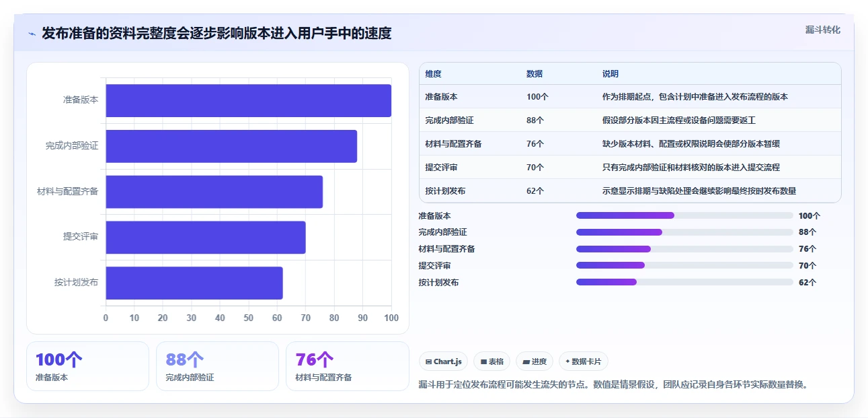Click the 按计划发布 label on the chart axis
Screen dimensions: 868x418
pos(77,282)
